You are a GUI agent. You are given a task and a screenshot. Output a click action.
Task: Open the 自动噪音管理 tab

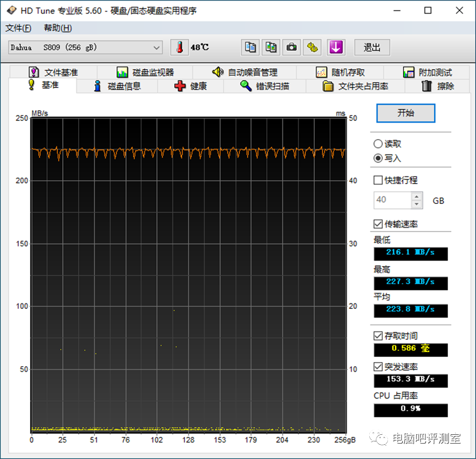pyautogui.click(x=245, y=73)
